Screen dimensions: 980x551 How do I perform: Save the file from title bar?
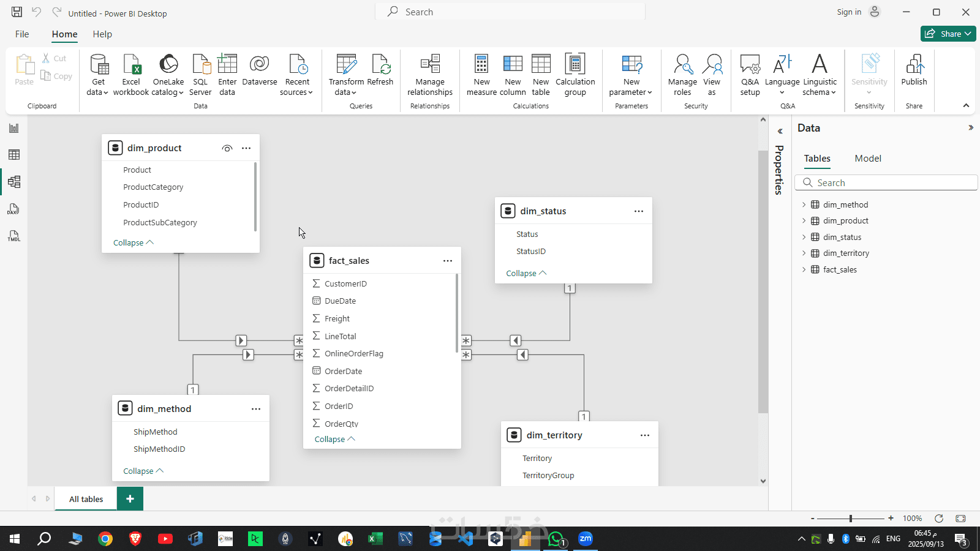17,12
